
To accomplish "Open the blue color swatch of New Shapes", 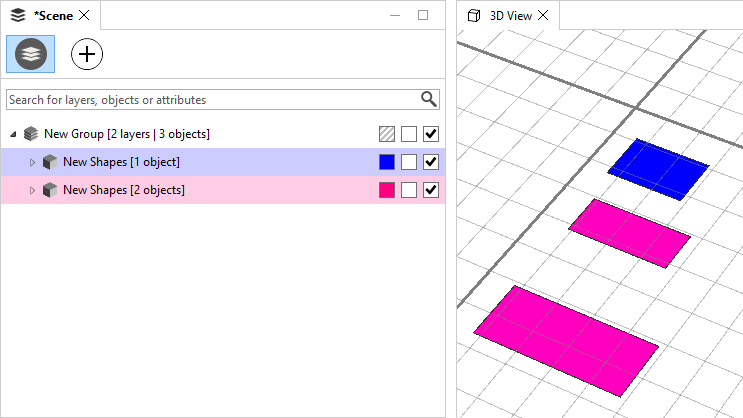I will pos(387,162).
